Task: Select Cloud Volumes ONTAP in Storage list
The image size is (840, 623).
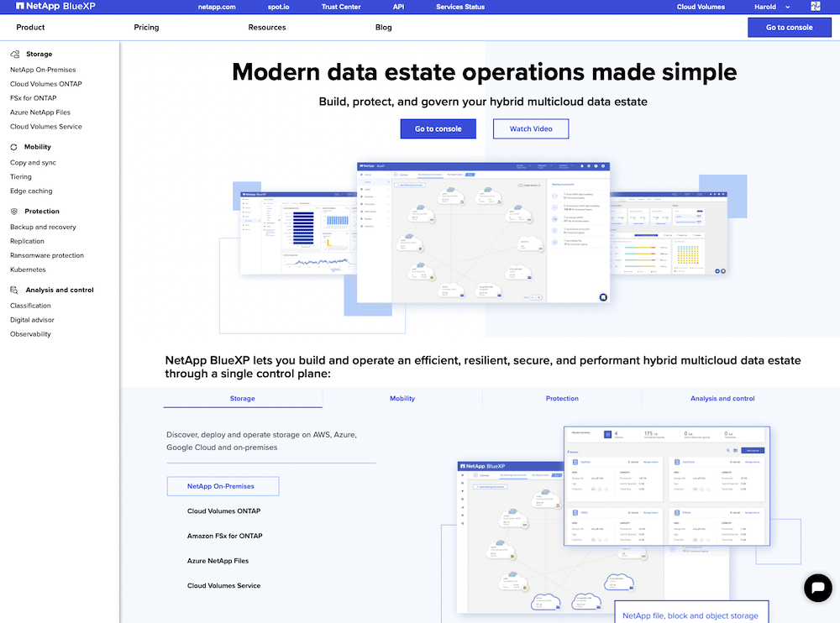Action: (224, 511)
